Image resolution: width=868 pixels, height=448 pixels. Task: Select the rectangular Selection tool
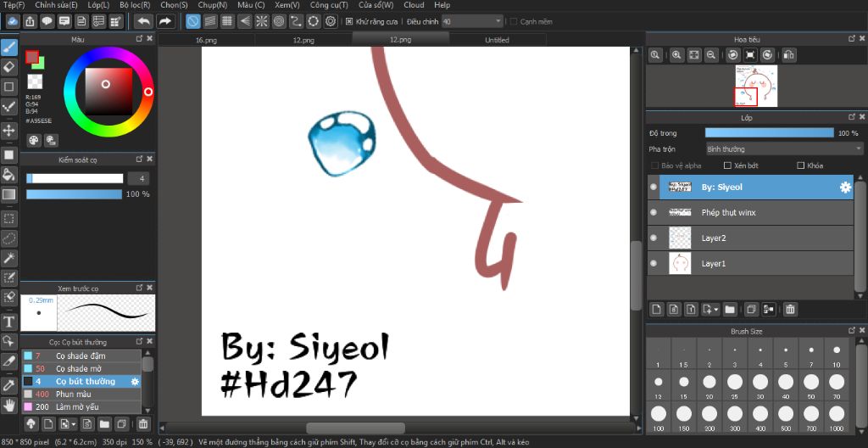8,218
